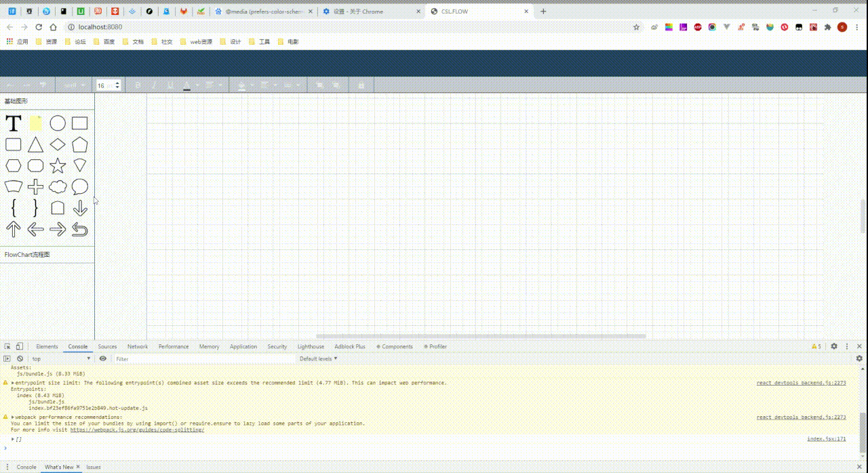
Task: Open the fill color bucket picker
Action: tap(243, 85)
